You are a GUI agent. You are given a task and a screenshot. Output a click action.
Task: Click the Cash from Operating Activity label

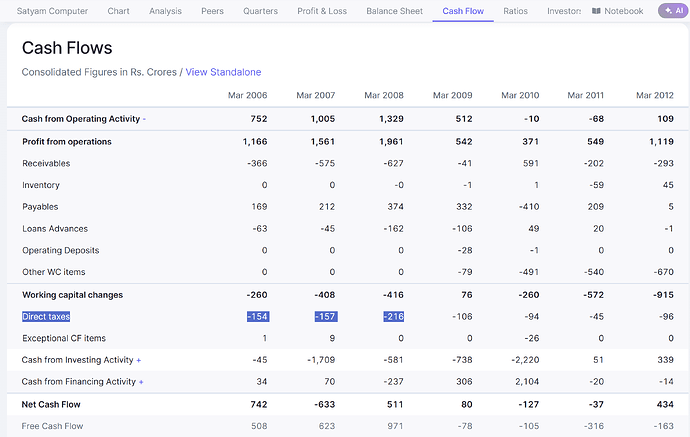pos(81,119)
